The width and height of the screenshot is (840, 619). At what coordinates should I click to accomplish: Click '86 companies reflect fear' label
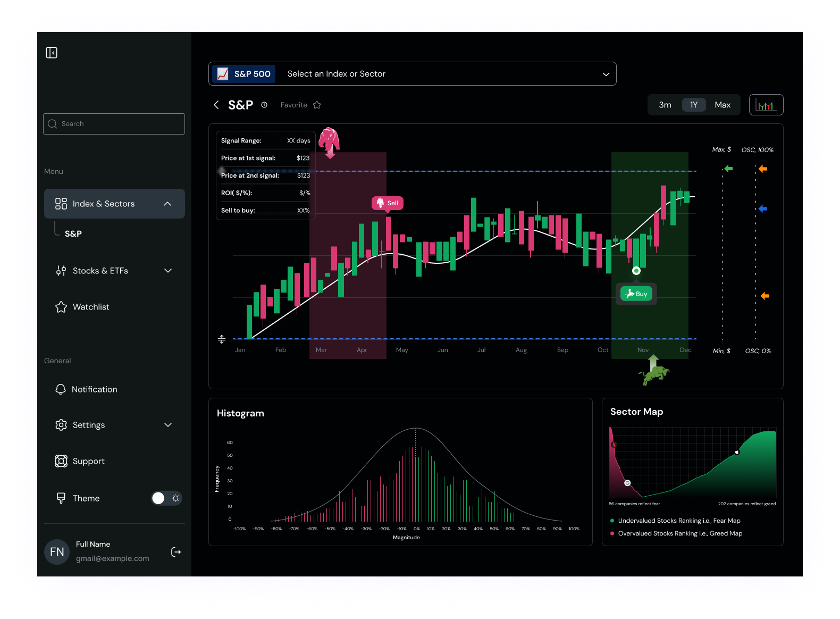point(634,504)
